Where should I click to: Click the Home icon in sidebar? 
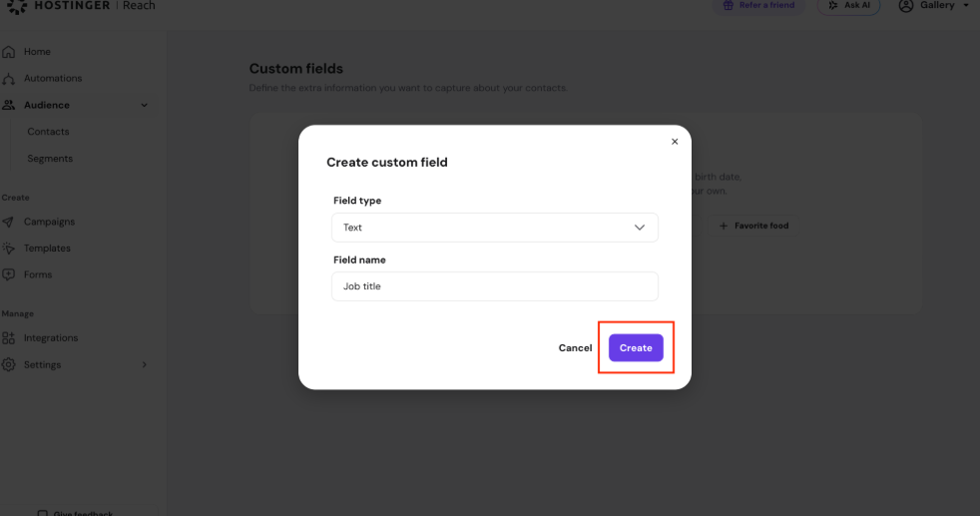pos(8,52)
